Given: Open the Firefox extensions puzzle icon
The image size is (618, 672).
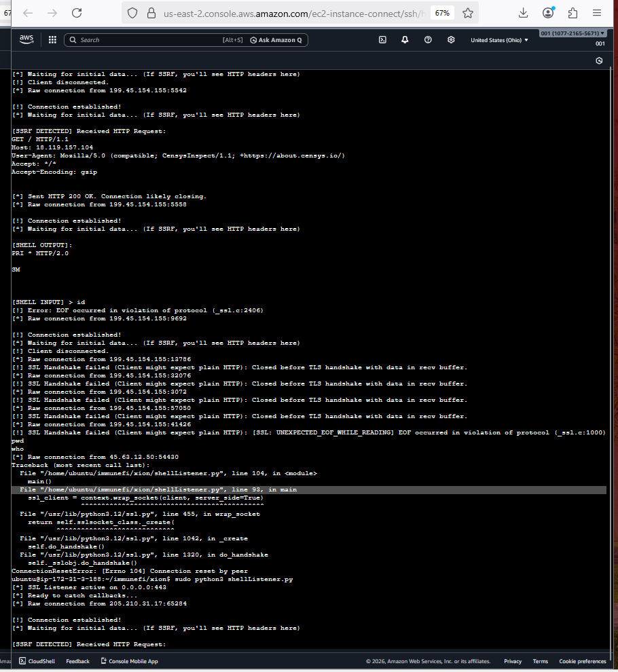Looking at the screenshot, I should pyautogui.click(x=572, y=13).
